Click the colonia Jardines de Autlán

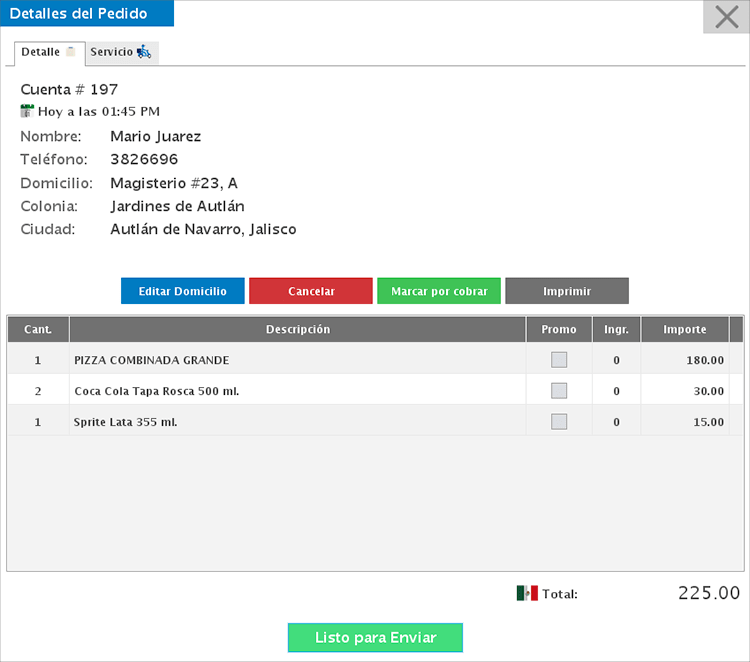click(x=177, y=206)
